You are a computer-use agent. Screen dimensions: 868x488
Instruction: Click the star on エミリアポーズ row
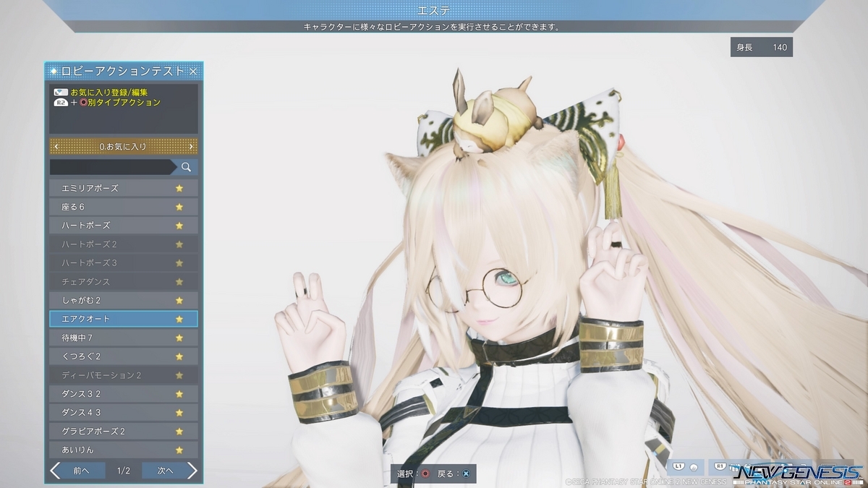tap(179, 188)
